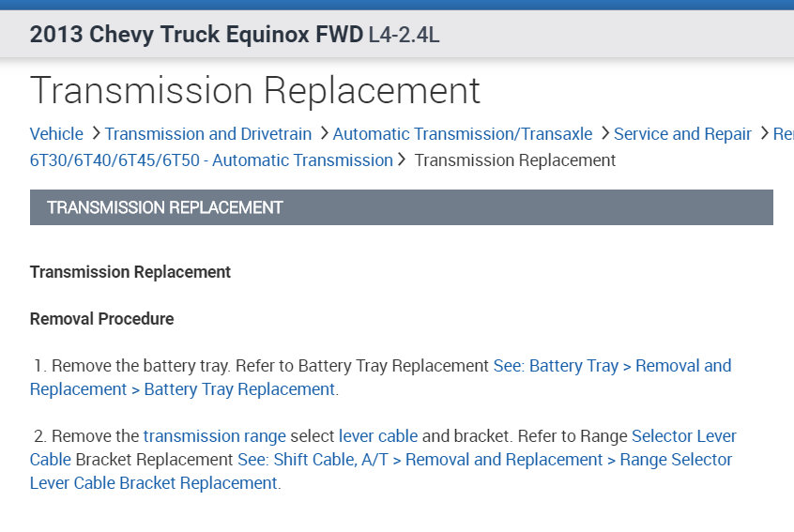Click chevron after Transmission and Drivetrain
Viewport: 794px width, 532px height.
coord(323,134)
